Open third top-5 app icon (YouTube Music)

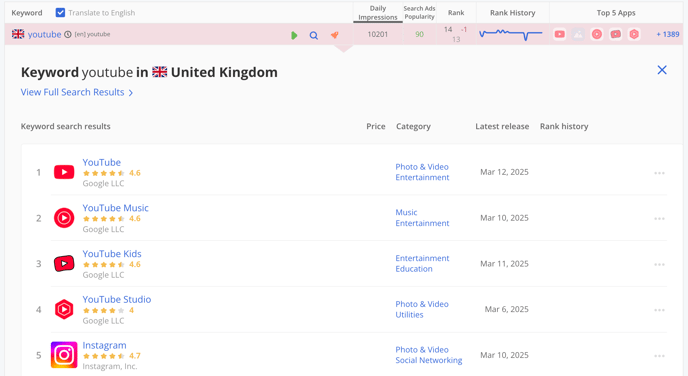coord(597,34)
